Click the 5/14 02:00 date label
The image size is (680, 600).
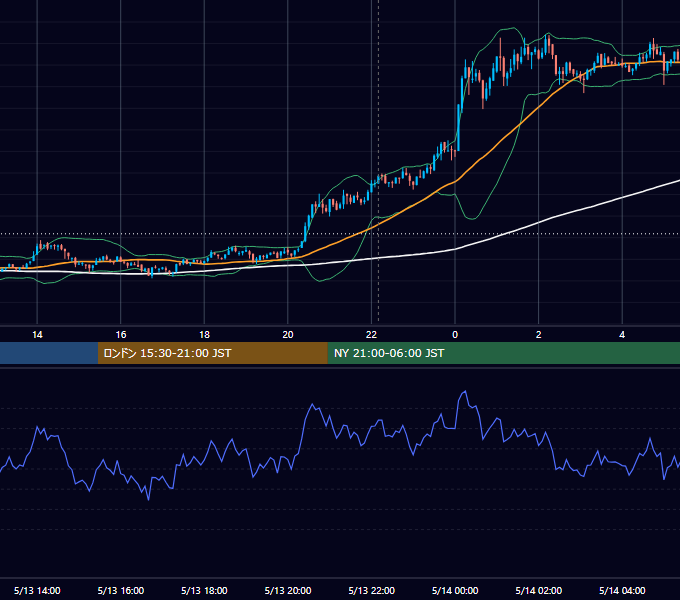[539, 590]
